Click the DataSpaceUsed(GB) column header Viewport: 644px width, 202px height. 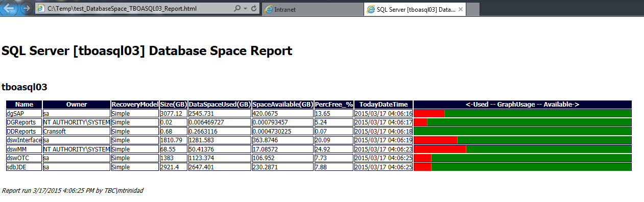[220, 105]
